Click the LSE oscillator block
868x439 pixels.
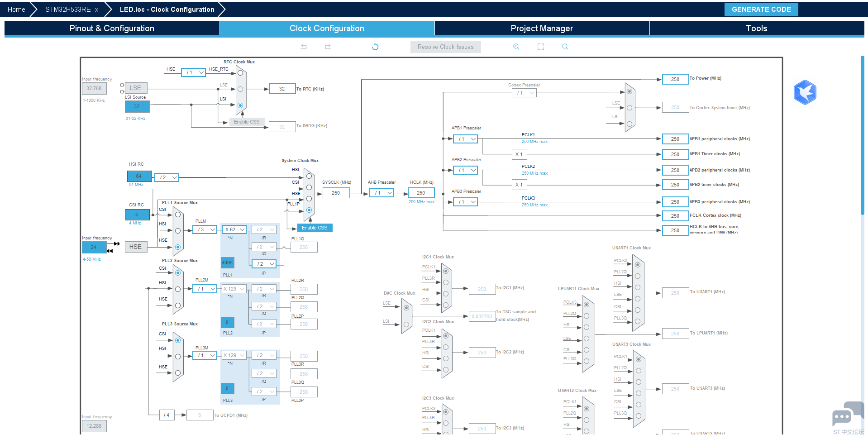click(x=135, y=88)
